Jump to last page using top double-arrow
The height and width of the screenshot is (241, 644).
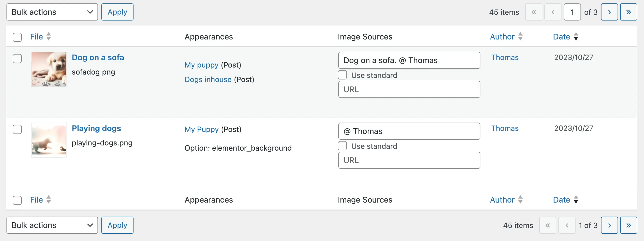(628, 12)
